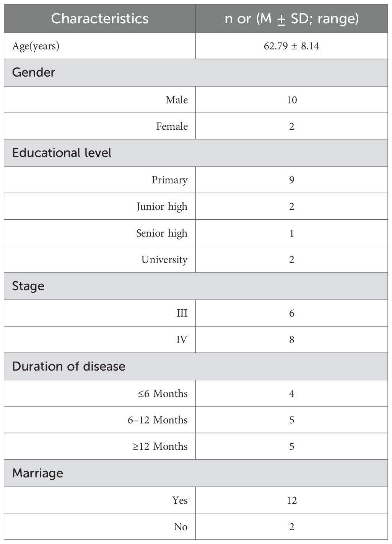392x544 pixels.
Task: Click the Duration of disease heading
Action: (x=69, y=366)
